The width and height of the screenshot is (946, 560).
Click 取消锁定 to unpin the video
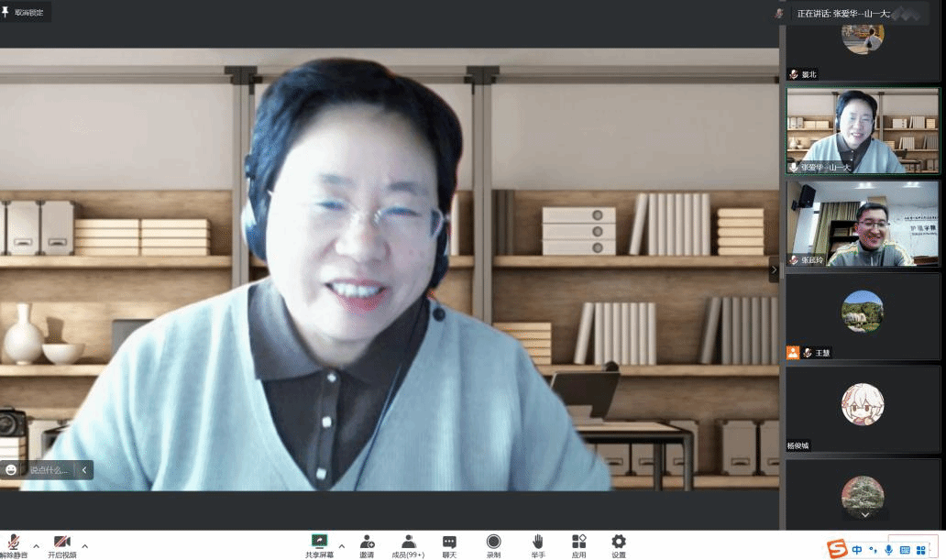click(26, 13)
